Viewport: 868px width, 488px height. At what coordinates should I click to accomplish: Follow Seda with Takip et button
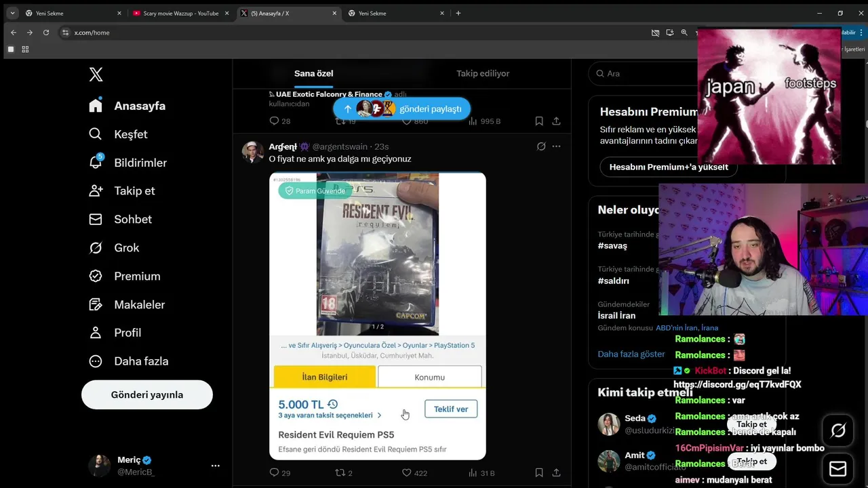tap(751, 424)
